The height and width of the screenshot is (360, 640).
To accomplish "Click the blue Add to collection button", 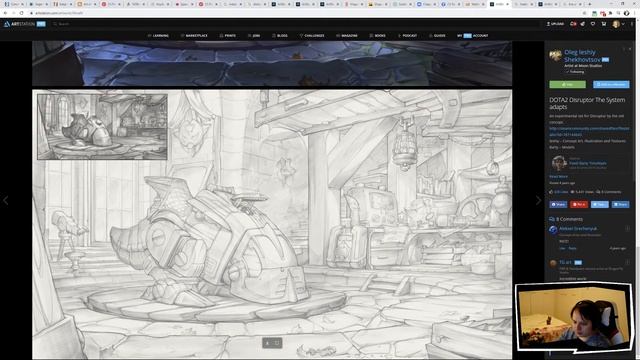I will click(x=611, y=84).
